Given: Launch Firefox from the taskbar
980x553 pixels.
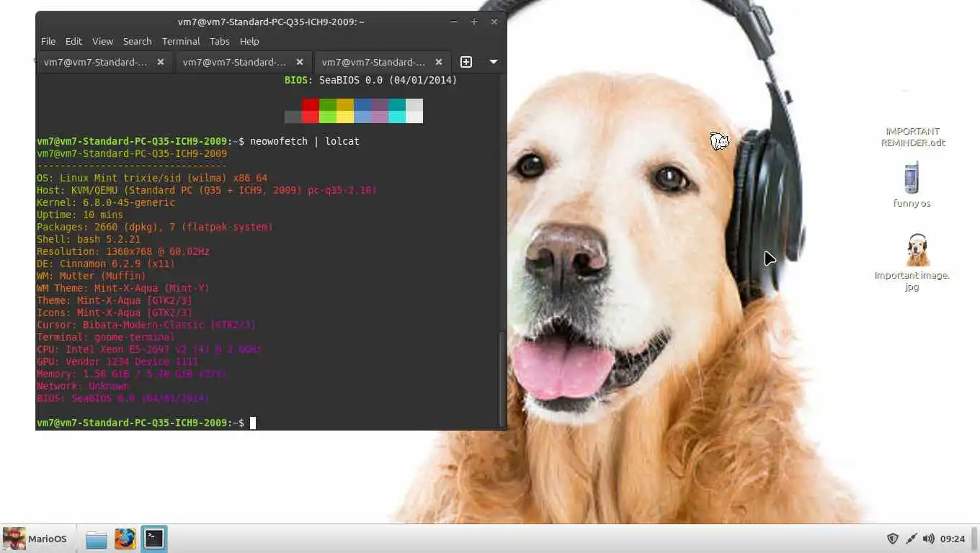Looking at the screenshot, I should click(x=125, y=539).
